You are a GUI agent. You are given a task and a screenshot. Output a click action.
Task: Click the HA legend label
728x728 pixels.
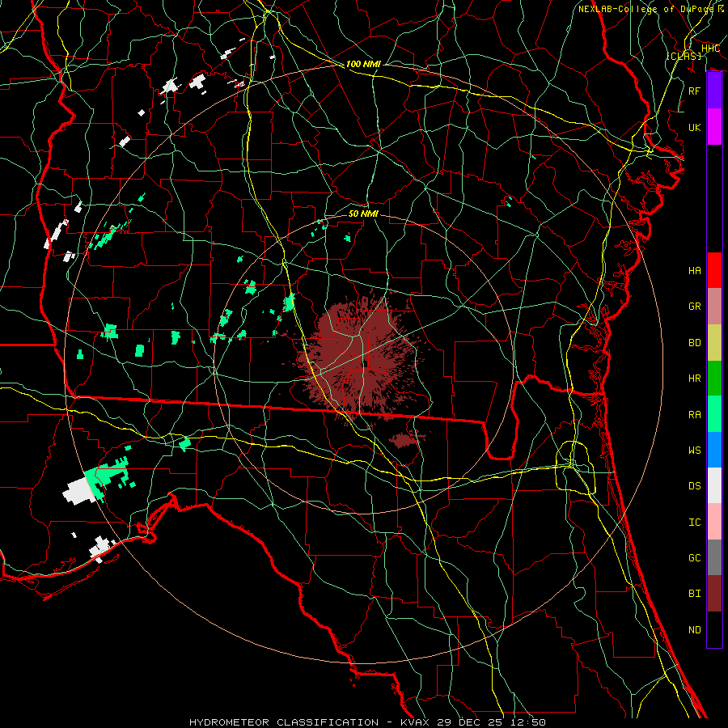pos(694,270)
